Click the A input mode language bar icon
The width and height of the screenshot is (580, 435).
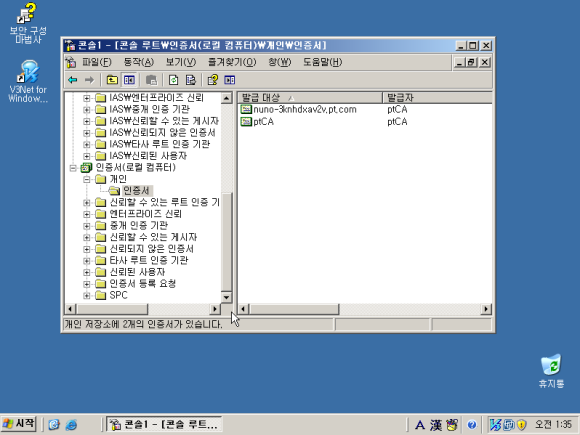(x=420, y=425)
